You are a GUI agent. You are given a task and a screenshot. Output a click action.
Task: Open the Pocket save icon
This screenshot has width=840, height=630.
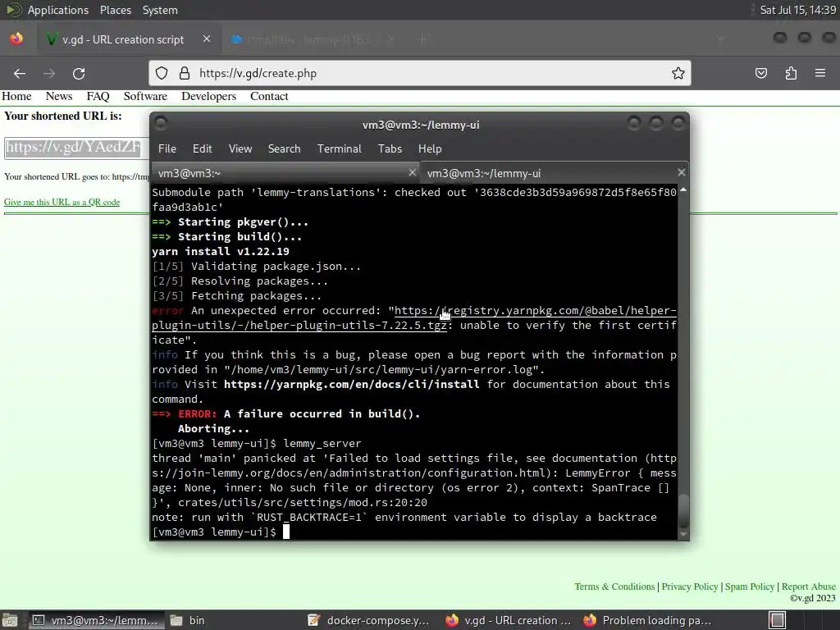tap(761, 73)
